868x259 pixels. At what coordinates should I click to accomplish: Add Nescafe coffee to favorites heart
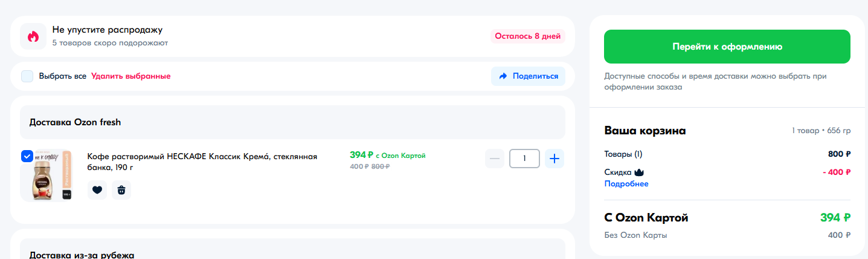97,190
